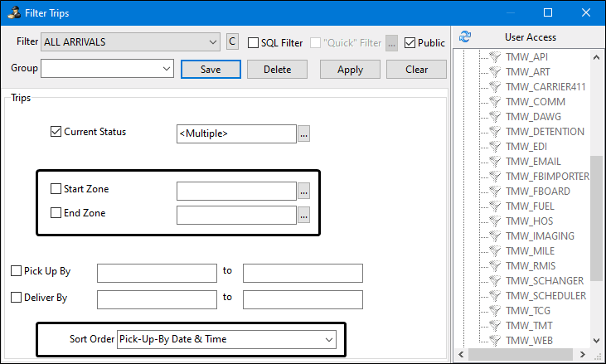Screen dimensions: 606x364
Task: Maximize the Filter Trips window
Action: [548, 12]
